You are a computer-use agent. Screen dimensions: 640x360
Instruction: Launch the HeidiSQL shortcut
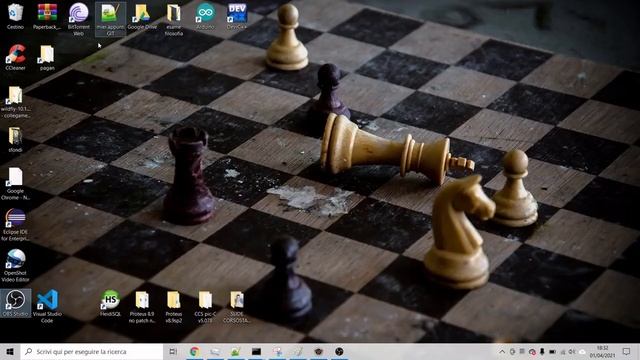tap(110, 303)
